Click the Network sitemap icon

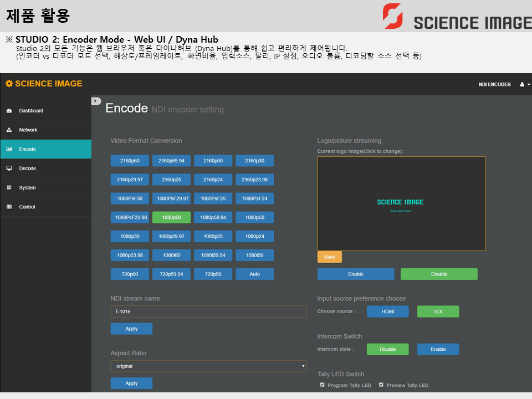point(9,130)
